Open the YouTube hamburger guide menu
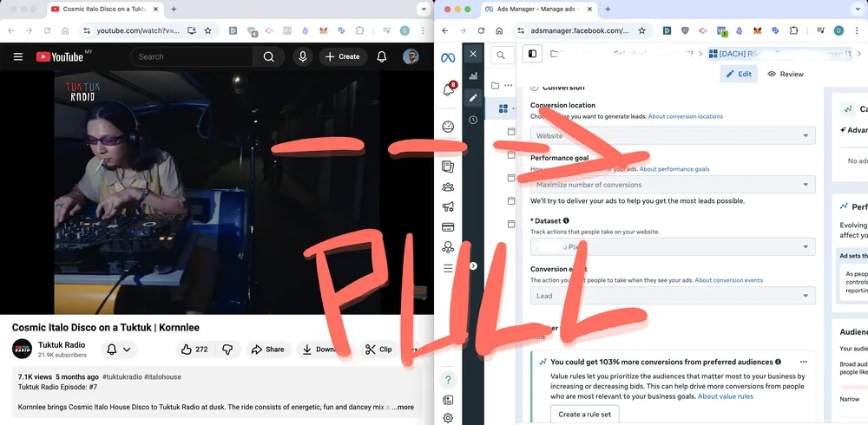Viewport: 868px width, 425px height. 17,57
